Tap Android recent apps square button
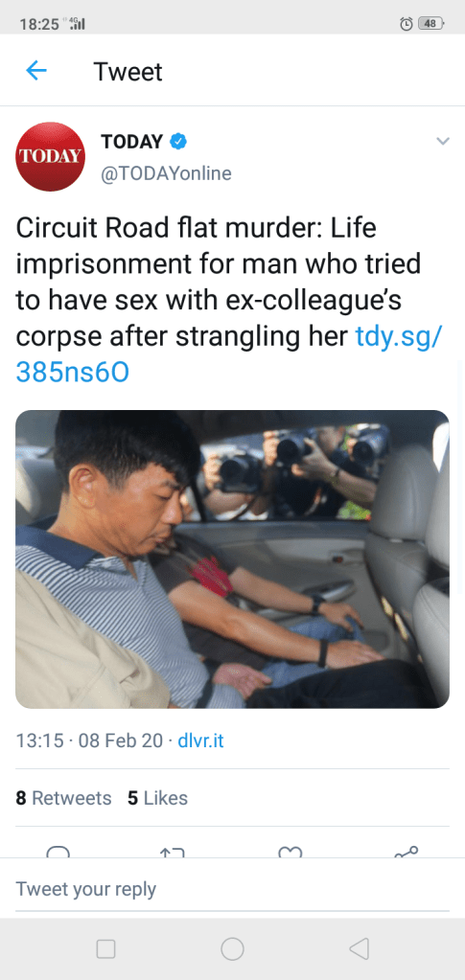 point(105,948)
